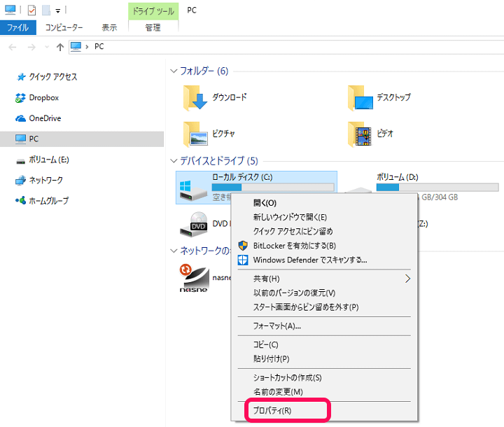Open the recent locations dropdown arrow
The image size is (504, 427).
[47, 48]
